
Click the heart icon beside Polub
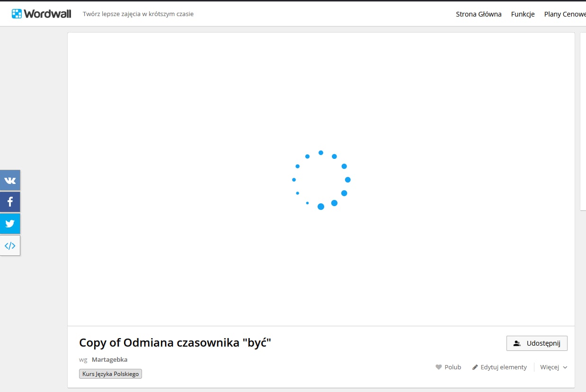438,367
